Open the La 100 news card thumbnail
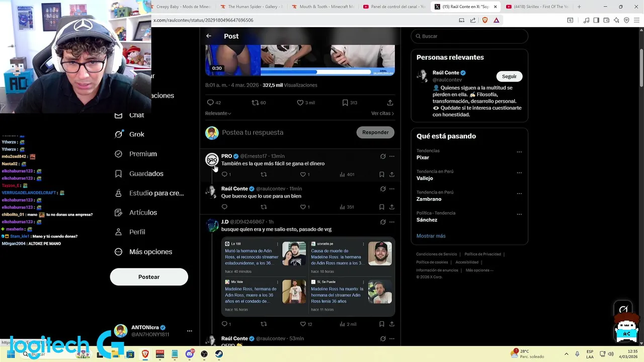644x362 pixels. click(x=294, y=254)
